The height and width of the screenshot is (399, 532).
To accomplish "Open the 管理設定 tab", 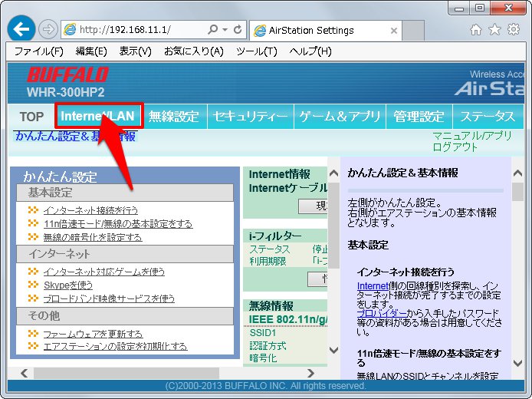I will pos(419,117).
